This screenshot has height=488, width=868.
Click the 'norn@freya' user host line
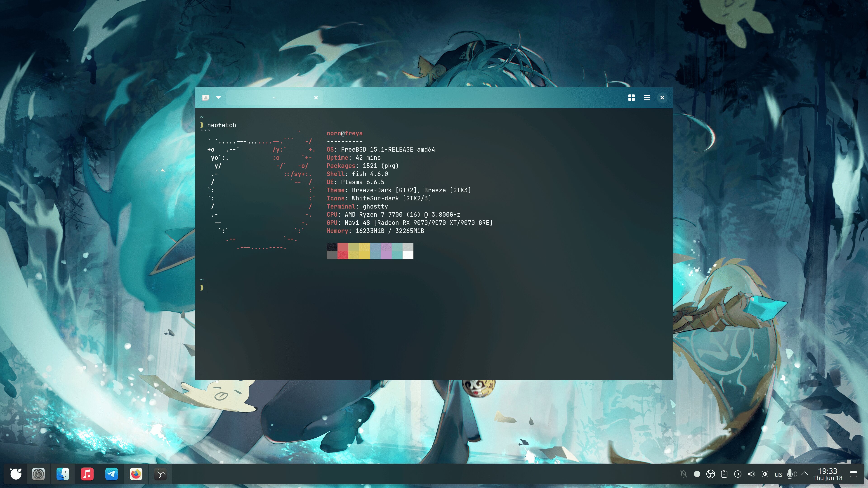[344, 133]
